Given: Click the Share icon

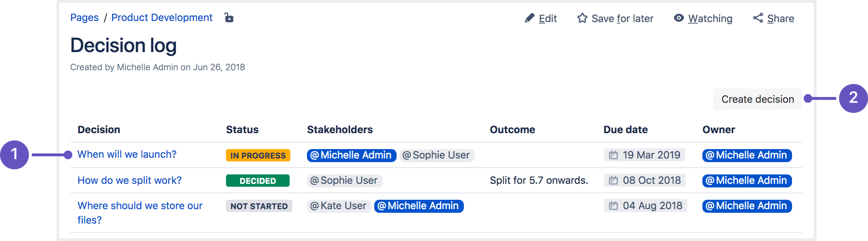Looking at the screenshot, I should point(758,18).
